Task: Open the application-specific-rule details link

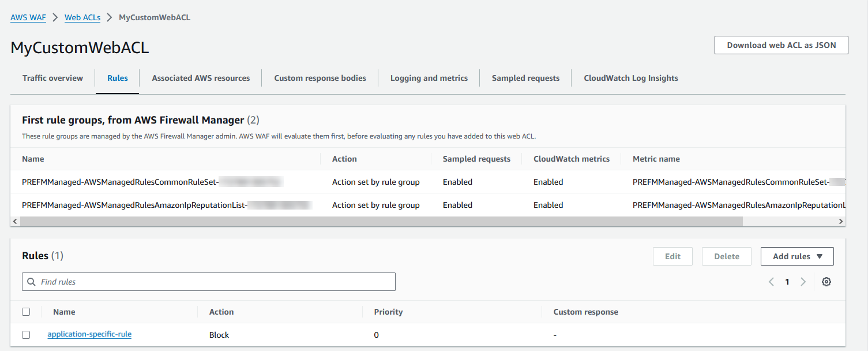Action: 89,334
